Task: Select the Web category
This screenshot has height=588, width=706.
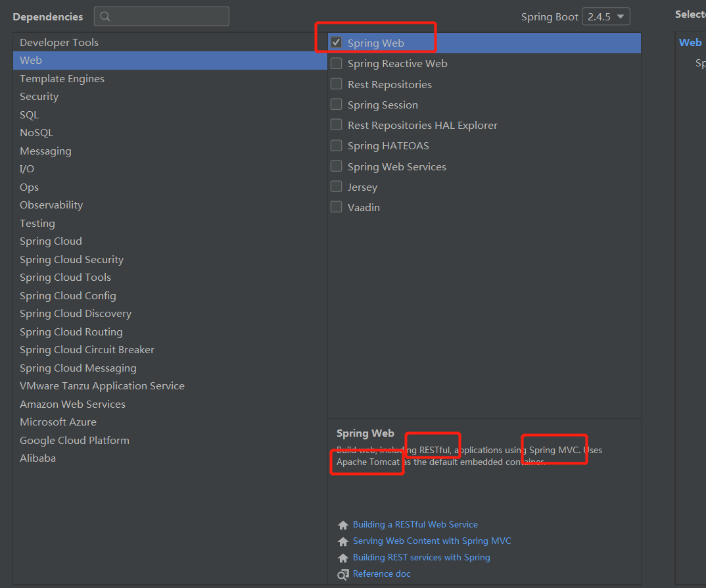Action: coord(170,61)
